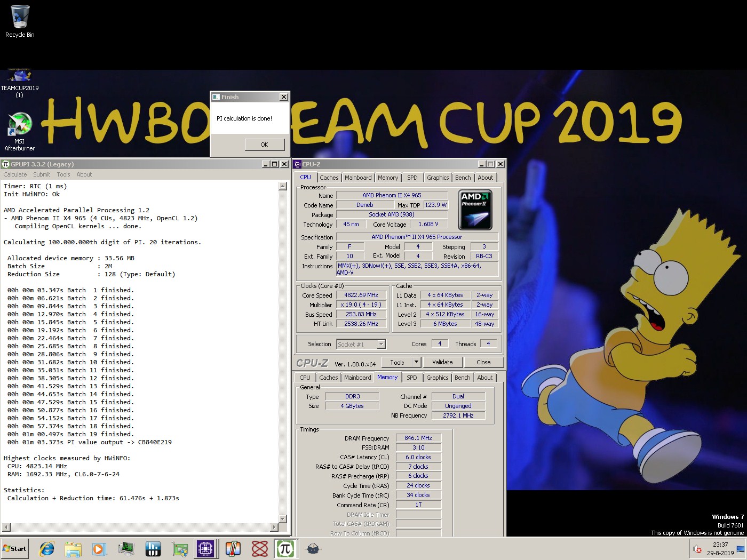Switch to Mainboard tab in upper CPU-Z panel
This screenshot has height=560, width=747.
click(358, 178)
